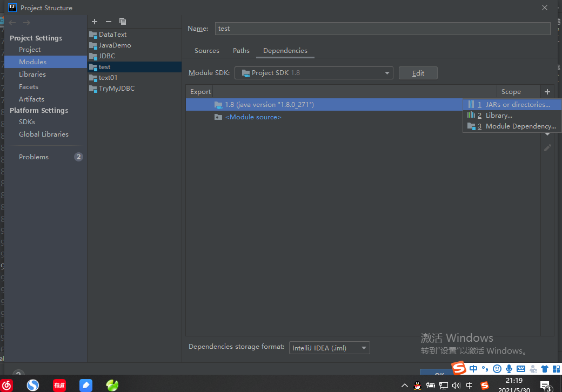Open the Sogou toolbox grid icon
The height and width of the screenshot is (392, 562).
pyautogui.click(x=556, y=369)
